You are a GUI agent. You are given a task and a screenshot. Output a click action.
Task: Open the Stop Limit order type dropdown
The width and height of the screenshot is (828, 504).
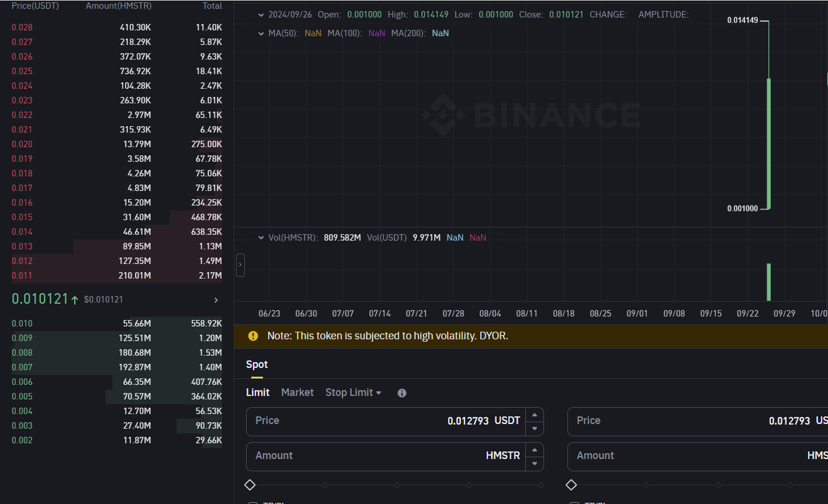coord(353,392)
